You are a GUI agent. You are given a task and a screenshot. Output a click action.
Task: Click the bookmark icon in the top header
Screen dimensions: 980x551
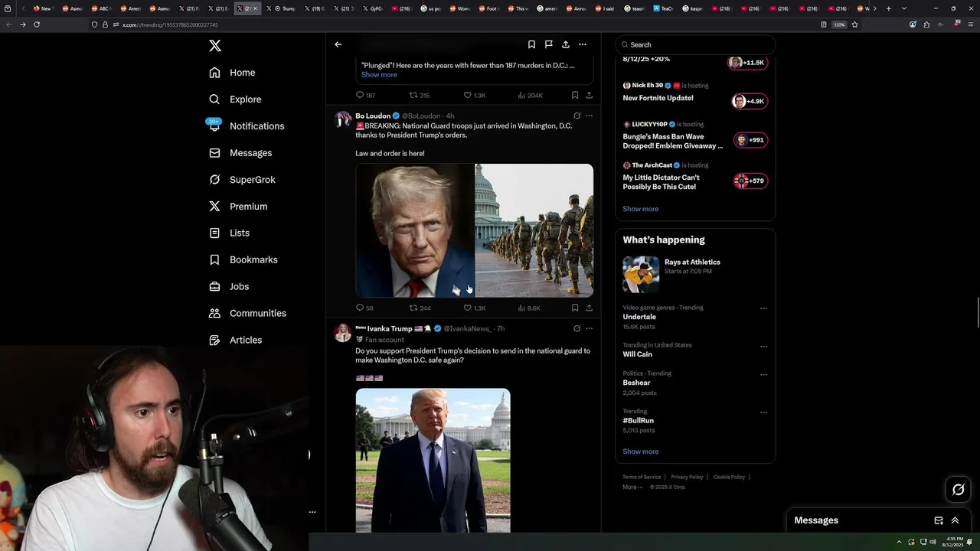531,44
